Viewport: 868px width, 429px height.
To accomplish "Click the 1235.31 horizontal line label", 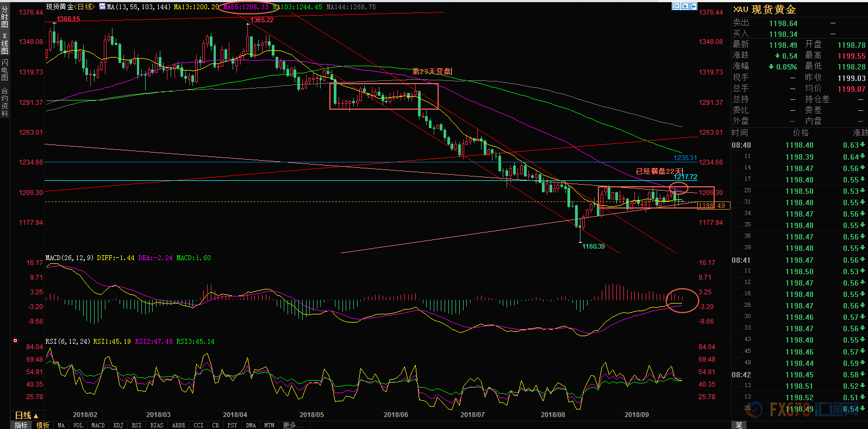I will pyautogui.click(x=685, y=158).
